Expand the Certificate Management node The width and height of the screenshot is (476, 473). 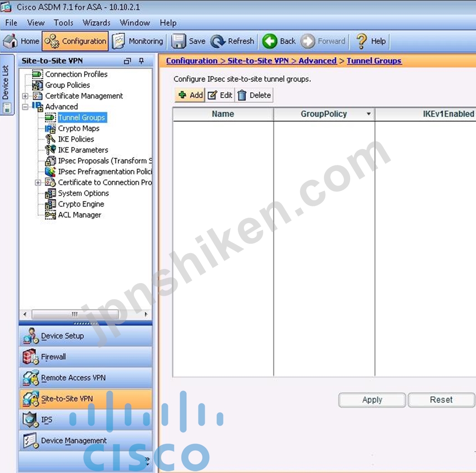click(x=25, y=96)
